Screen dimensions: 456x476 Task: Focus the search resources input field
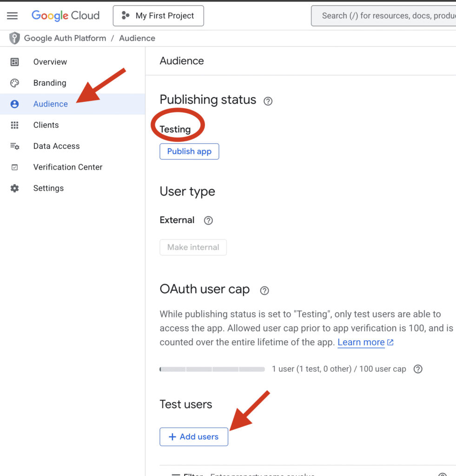[x=386, y=16]
